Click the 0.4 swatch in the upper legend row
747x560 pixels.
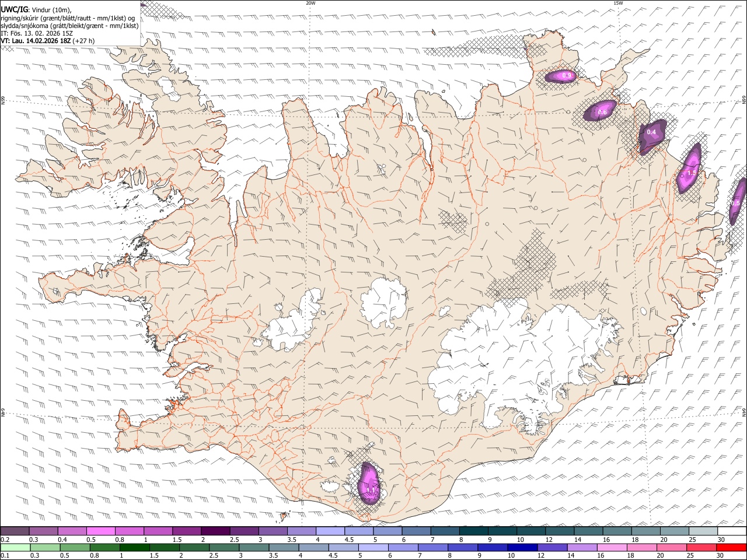click(72, 531)
